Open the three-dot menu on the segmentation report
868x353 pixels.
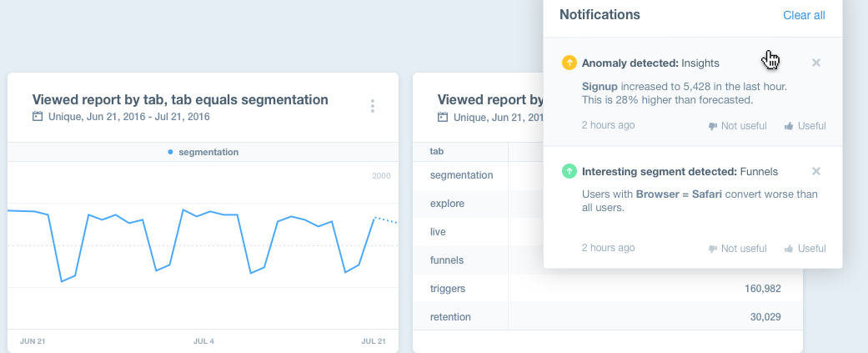[x=373, y=106]
